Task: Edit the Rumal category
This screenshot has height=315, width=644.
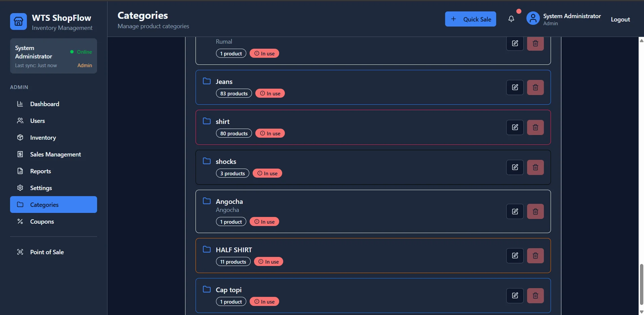Action: [x=515, y=44]
